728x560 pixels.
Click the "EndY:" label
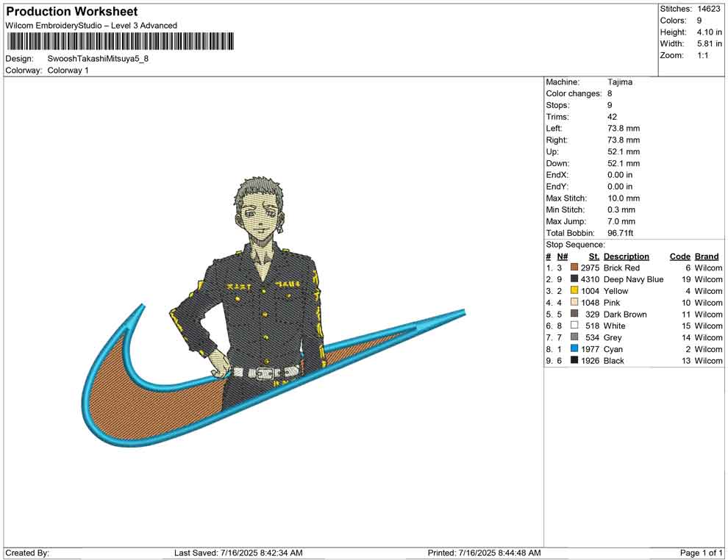[557, 186]
